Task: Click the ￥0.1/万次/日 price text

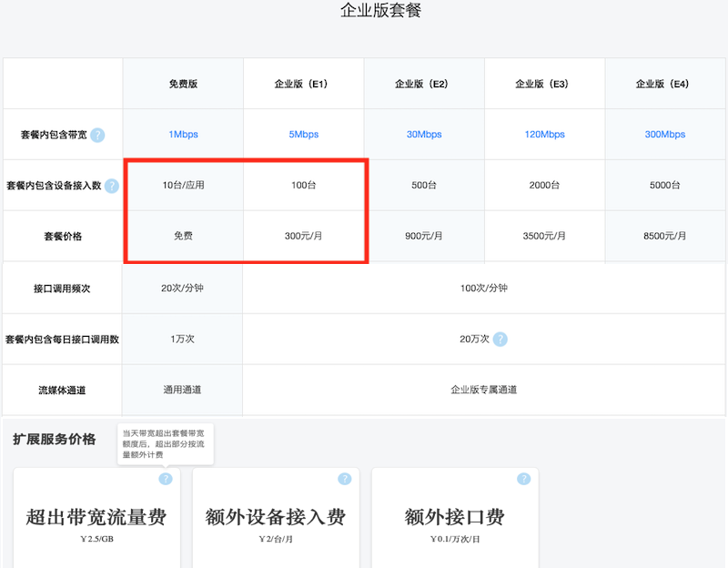Action: pos(455,539)
